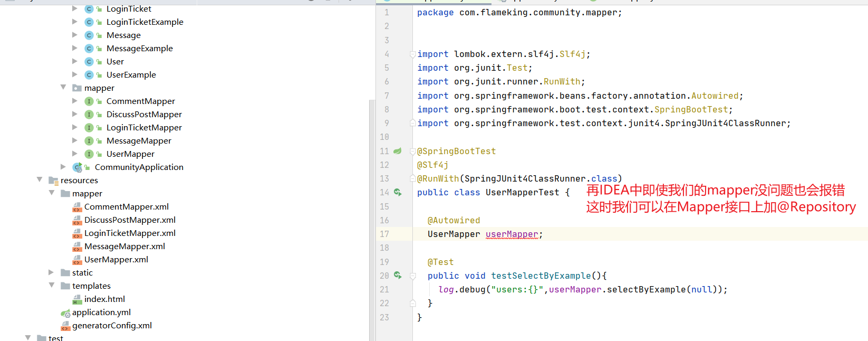Click line number 17 in the gutter
The width and height of the screenshot is (868, 341).
[x=384, y=234]
